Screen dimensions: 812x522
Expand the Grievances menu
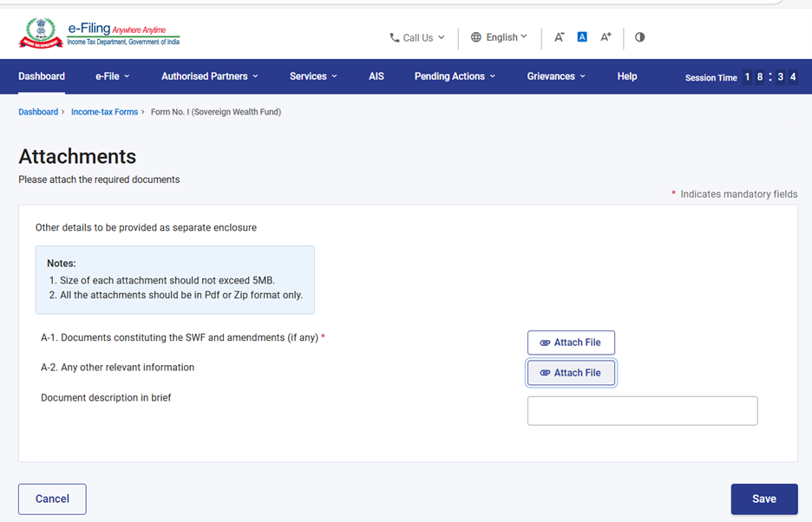(555, 76)
